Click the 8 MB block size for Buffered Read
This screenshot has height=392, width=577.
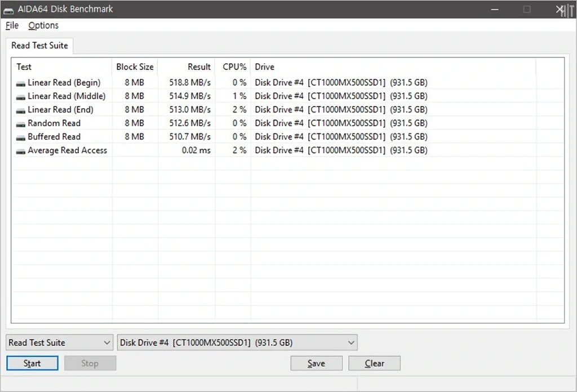(134, 137)
